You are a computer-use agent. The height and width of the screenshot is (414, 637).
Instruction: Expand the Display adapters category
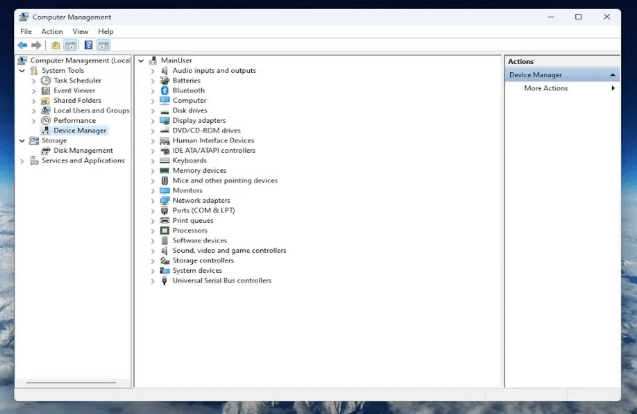(153, 120)
